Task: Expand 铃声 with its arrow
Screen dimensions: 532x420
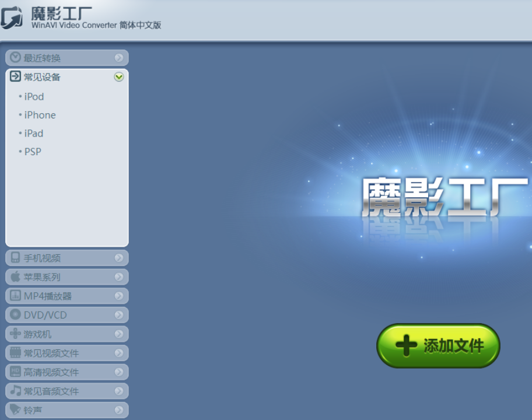Action: tap(119, 410)
